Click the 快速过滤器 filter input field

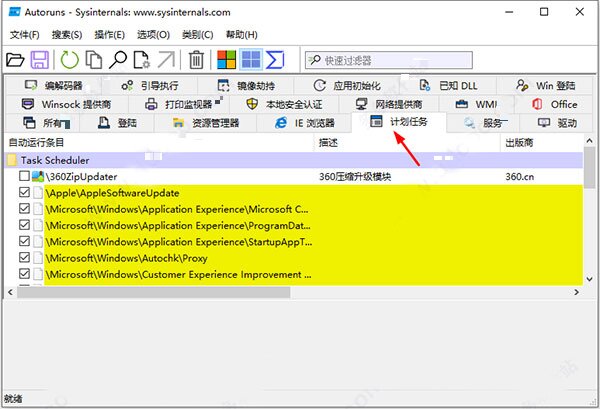pyautogui.click(x=389, y=60)
